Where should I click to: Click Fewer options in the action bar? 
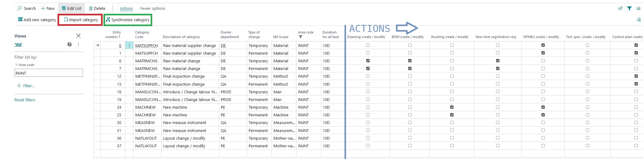pos(153,8)
